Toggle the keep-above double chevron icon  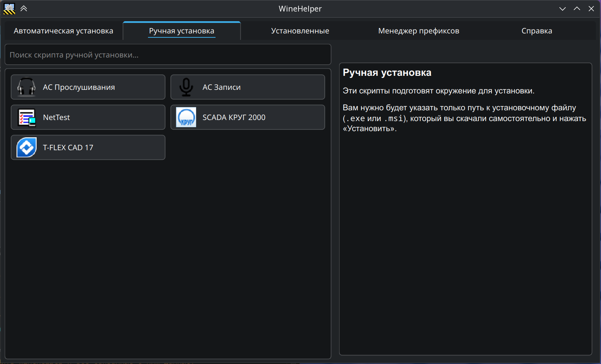point(24,9)
